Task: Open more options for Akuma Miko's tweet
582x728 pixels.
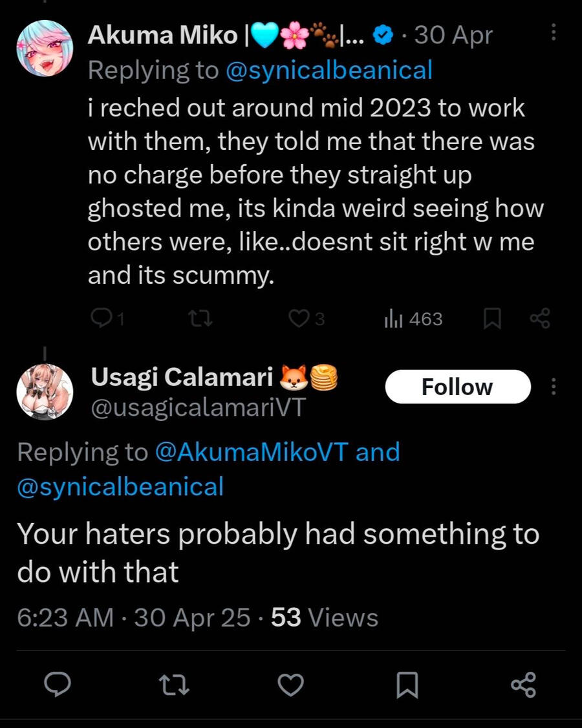Action: (554, 34)
